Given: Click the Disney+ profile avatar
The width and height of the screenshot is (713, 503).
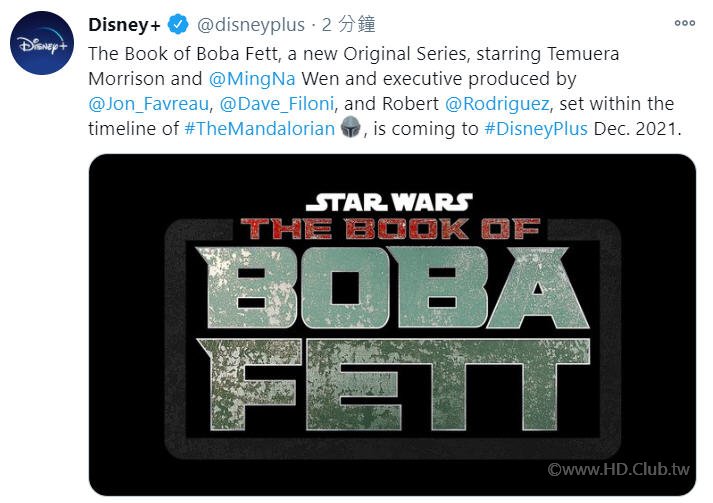Looking at the screenshot, I should tap(40, 43).
